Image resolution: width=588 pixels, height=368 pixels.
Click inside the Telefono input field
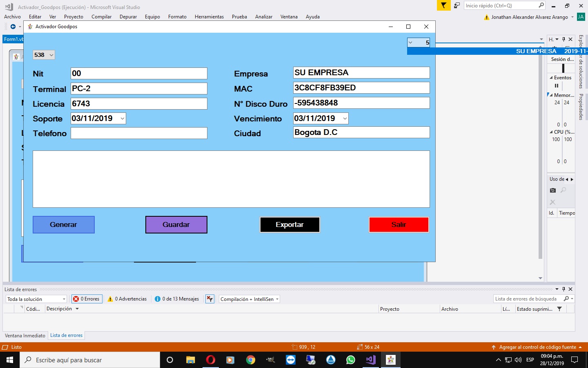(139, 133)
